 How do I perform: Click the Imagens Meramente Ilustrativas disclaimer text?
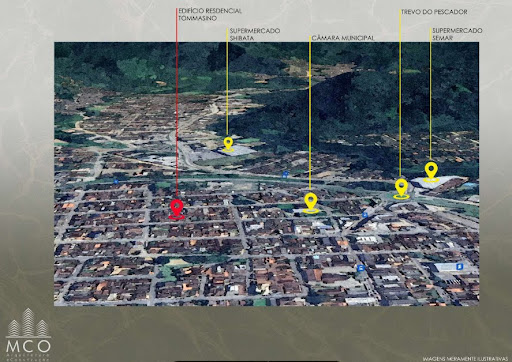pyautogui.click(x=465, y=359)
